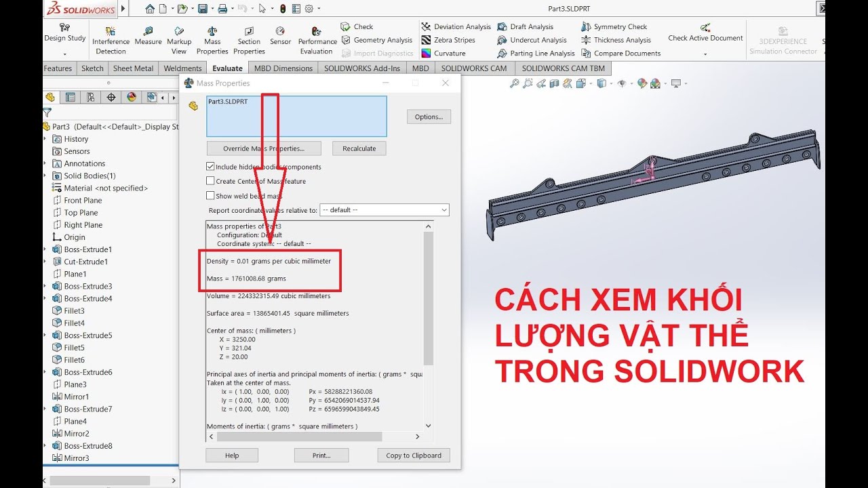Click Zoom to Fit in view toolbar
The width and height of the screenshot is (868, 488).
pyautogui.click(x=515, y=83)
